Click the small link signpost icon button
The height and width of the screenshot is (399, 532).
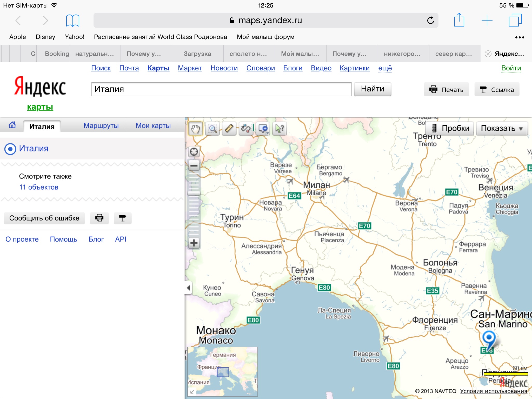tap(123, 218)
